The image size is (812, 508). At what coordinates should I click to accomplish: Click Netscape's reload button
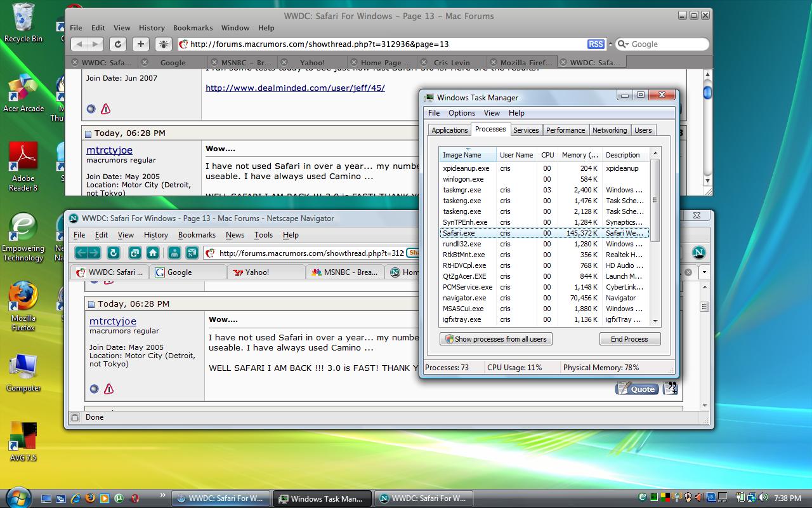click(114, 253)
